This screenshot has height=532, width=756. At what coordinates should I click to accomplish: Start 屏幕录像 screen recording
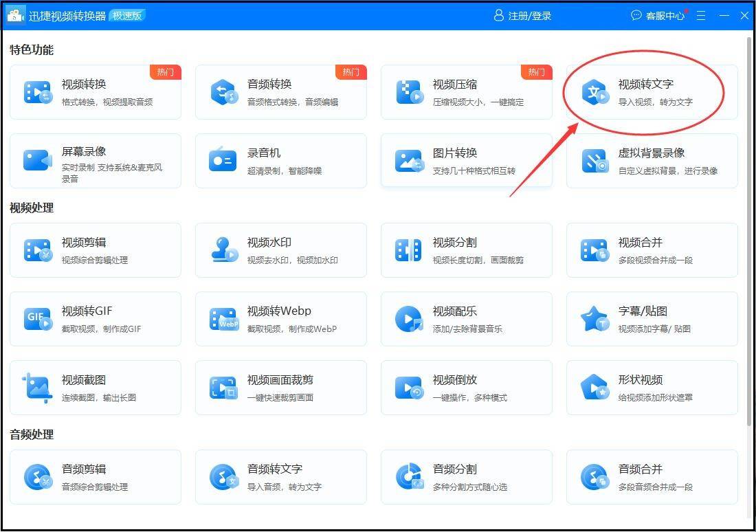(x=96, y=160)
